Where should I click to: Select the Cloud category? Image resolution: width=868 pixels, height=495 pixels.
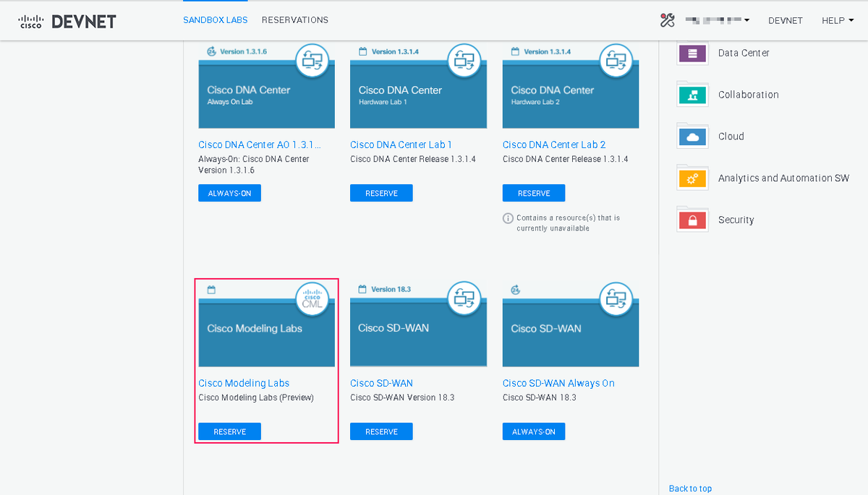click(731, 136)
